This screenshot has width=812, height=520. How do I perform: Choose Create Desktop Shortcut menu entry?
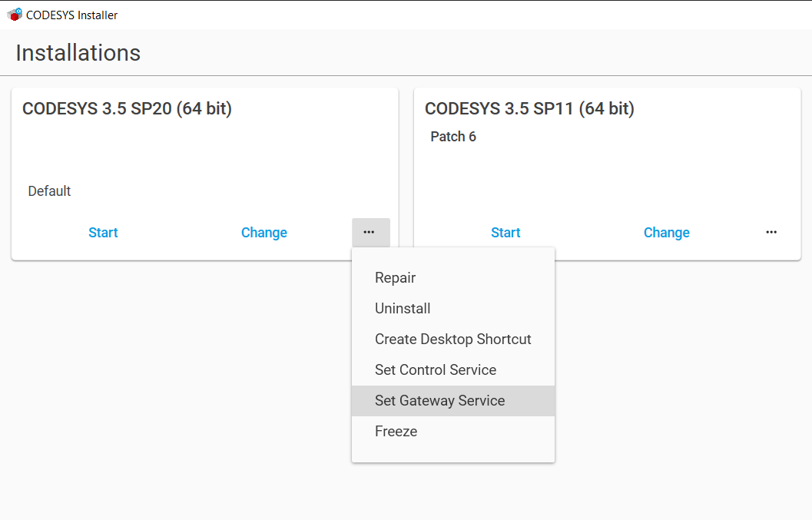tap(452, 339)
